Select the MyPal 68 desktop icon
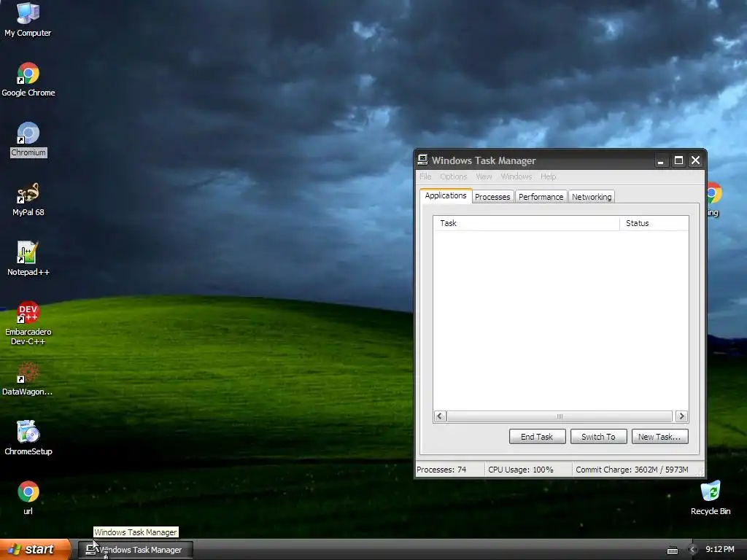 (x=28, y=200)
